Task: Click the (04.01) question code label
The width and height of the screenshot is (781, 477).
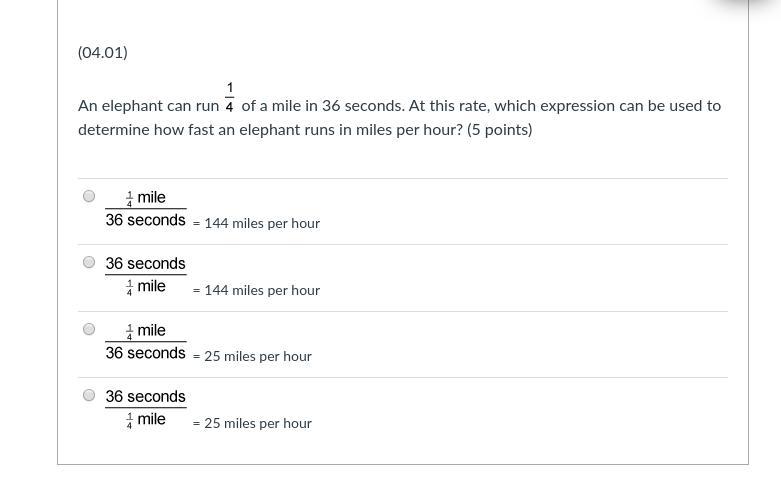Action: [103, 52]
